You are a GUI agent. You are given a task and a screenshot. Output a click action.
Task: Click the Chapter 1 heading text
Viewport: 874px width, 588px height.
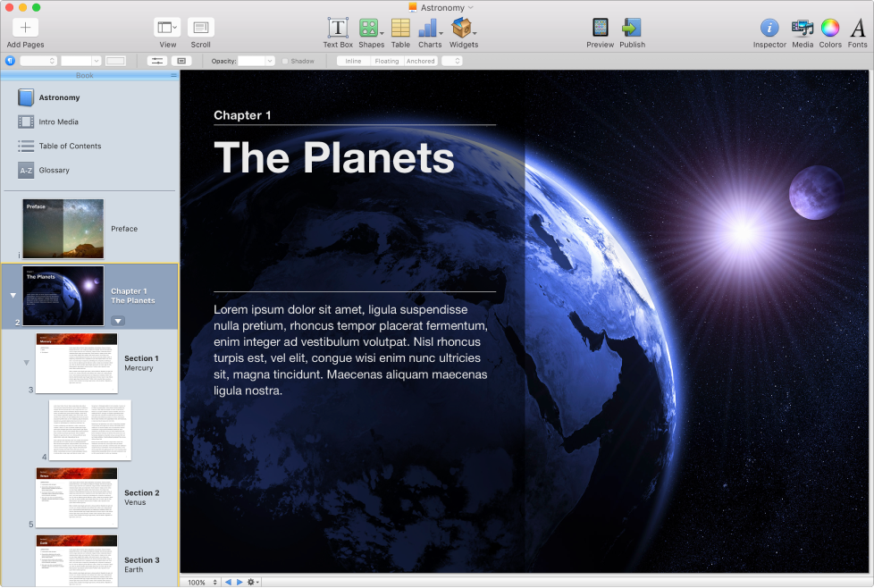coord(242,115)
